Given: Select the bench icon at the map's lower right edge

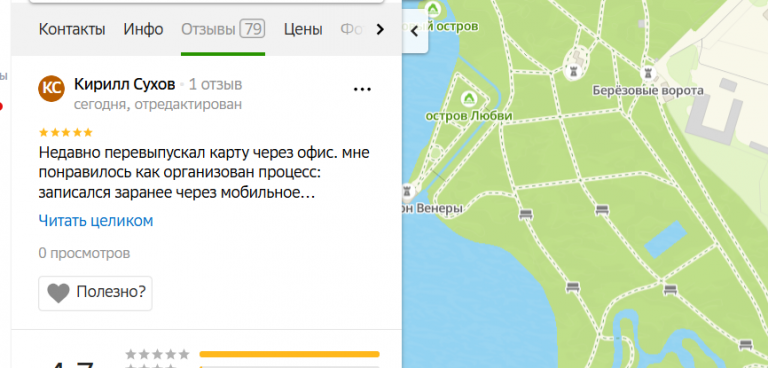Looking at the screenshot, I should coord(745,345).
